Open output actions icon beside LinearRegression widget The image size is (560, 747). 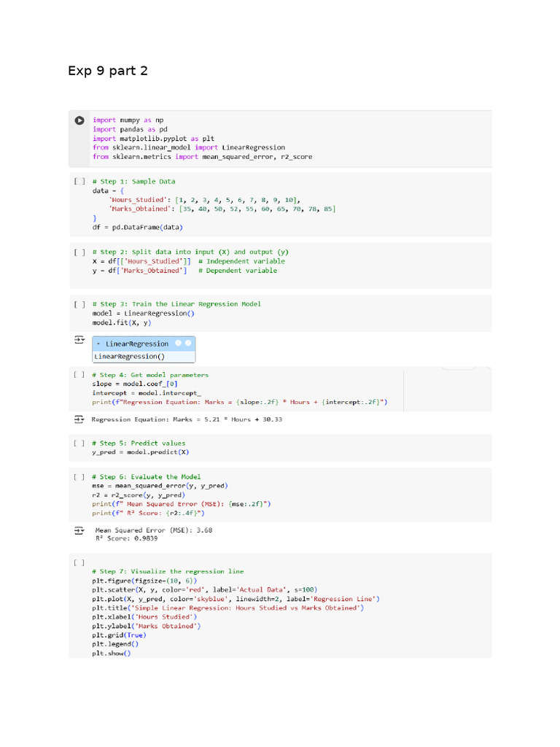pos(79,340)
